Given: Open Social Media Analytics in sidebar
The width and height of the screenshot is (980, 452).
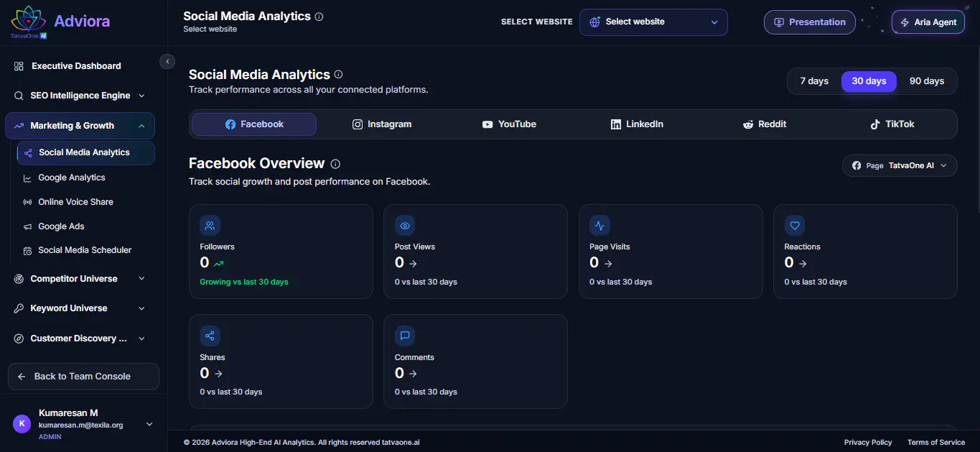Looking at the screenshot, I should [x=85, y=152].
